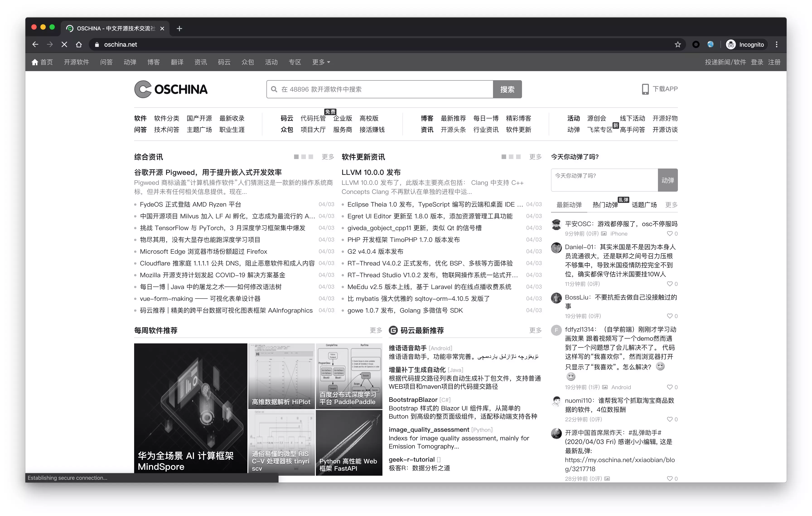Open FydeOS 正式登陆 AMD Ryzen 平台 article
812x516 pixels.
[x=191, y=204]
